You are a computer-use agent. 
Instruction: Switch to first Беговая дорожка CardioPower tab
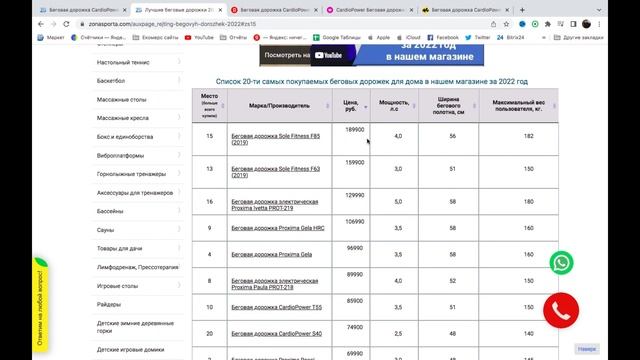[82, 10]
